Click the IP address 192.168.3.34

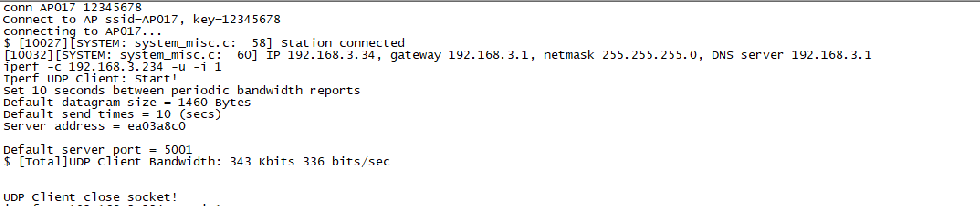(x=331, y=55)
